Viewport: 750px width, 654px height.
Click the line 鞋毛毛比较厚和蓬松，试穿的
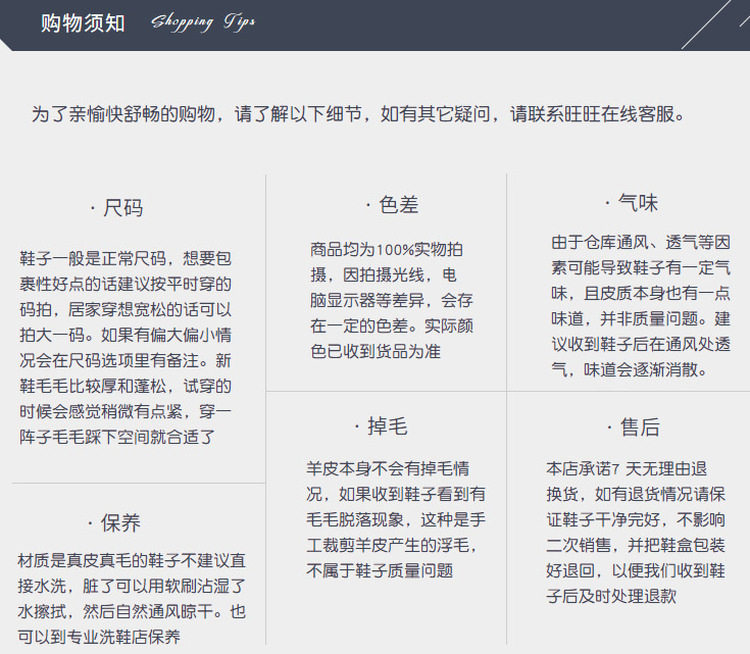coord(126,386)
